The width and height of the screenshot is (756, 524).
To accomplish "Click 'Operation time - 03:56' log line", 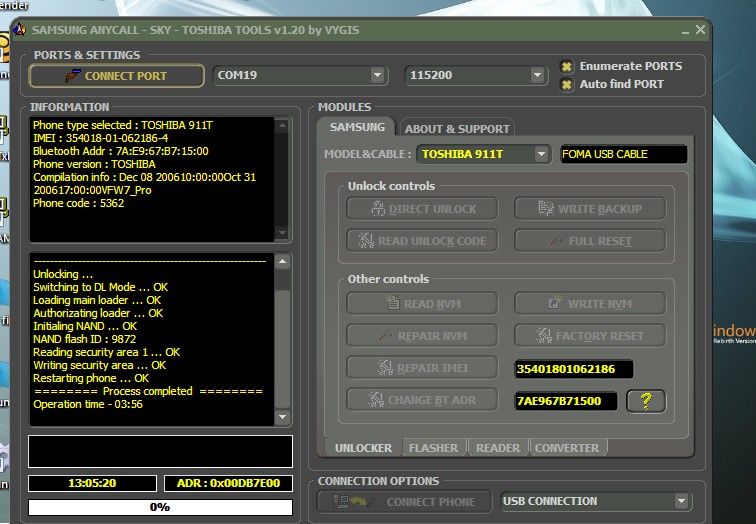I will [88, 404].
